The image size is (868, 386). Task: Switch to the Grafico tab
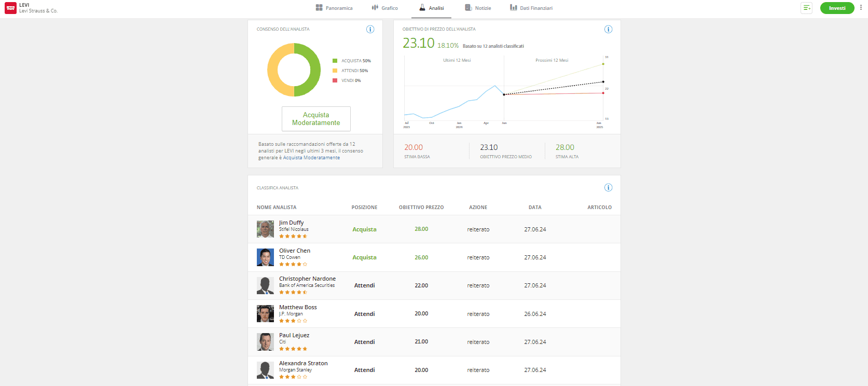coord(384,8)
